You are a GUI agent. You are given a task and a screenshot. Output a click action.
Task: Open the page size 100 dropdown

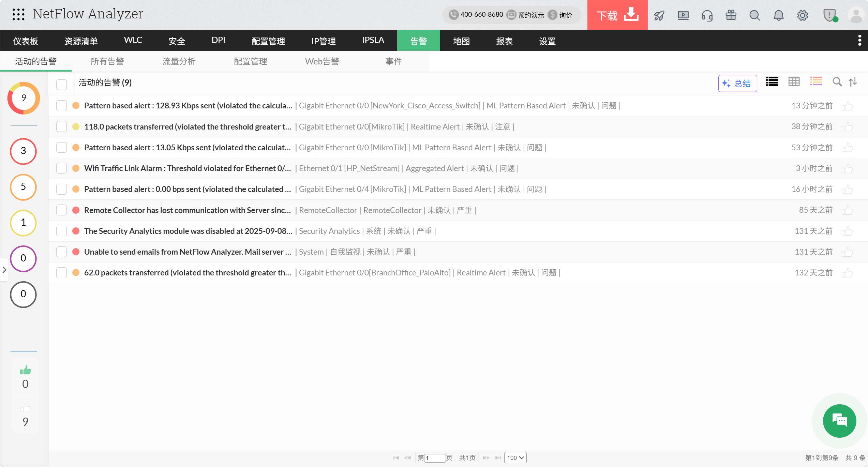click(x=515, y=458)
